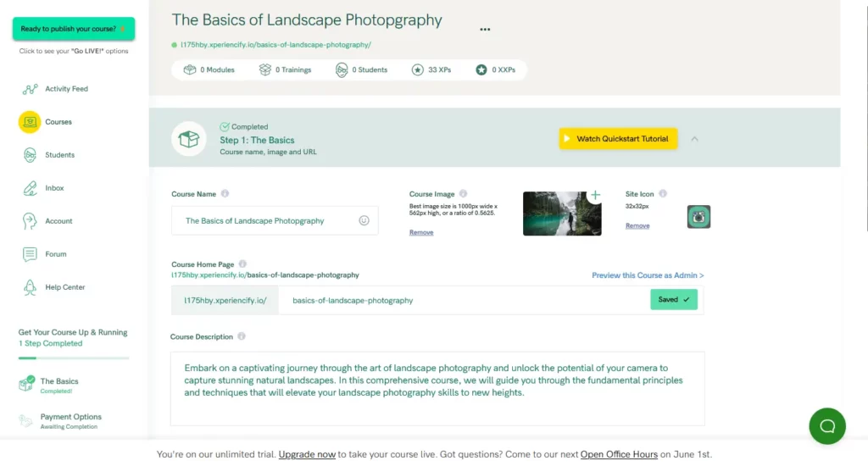868x466 pixels.
Task: Click the Trainings stack icon
Action: click(265, 69)
